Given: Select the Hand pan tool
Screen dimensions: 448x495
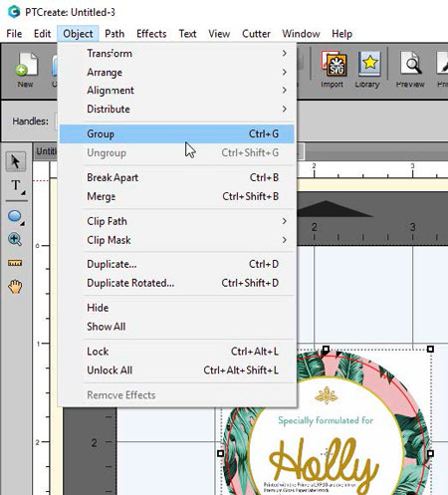Looking at the screenshot, I should (x=15, y=286).
